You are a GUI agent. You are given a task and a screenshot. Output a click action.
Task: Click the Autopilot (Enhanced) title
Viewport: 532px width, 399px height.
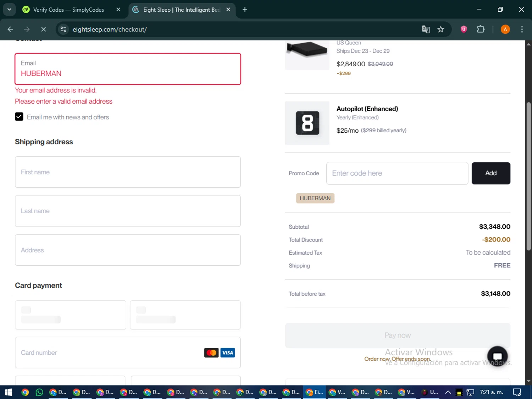coord(367,109)
